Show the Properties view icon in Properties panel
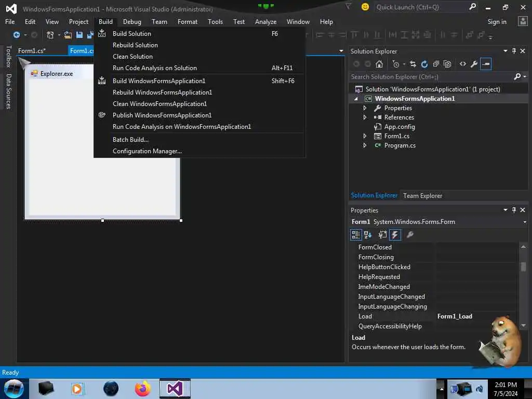The image size is (532, 399). coord(382,234)
